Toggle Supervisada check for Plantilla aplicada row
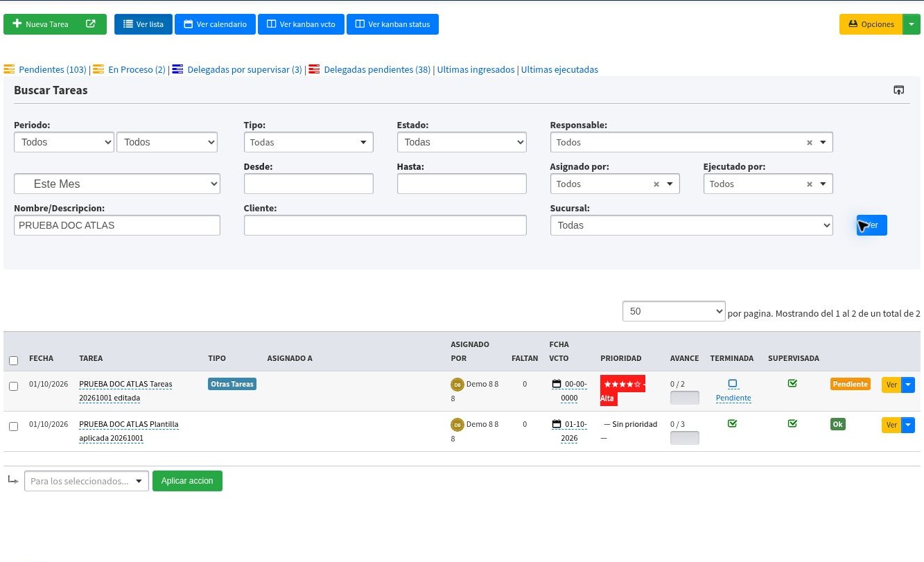The image size is (924, 562). click(792, 423)
